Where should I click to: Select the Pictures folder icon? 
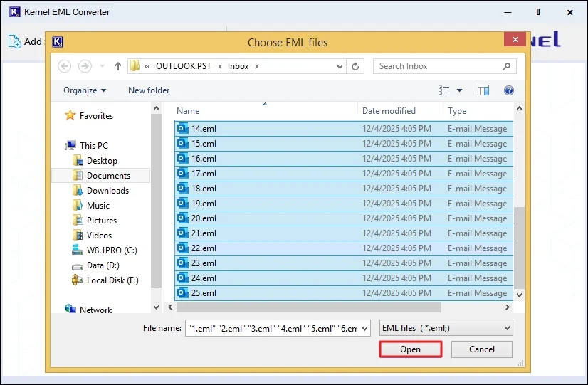coord(78,220)
